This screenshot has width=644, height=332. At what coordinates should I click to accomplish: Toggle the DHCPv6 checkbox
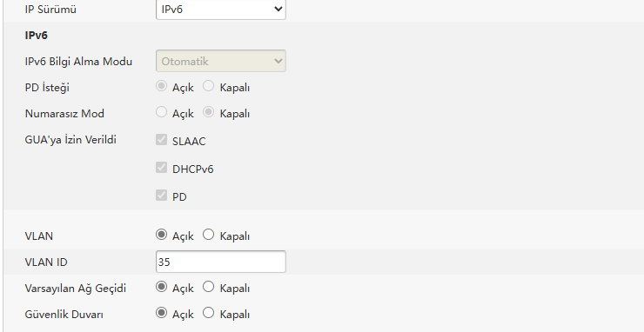coord(161,168)
